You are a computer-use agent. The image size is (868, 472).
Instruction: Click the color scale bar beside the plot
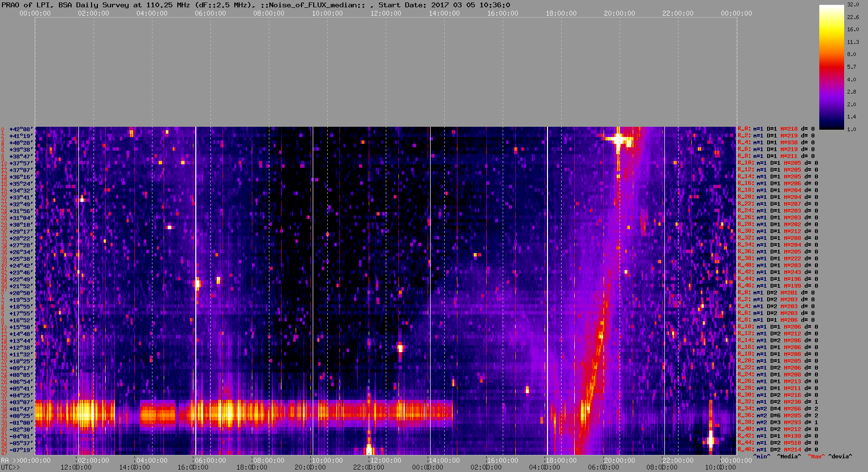[x=831, y=67]
